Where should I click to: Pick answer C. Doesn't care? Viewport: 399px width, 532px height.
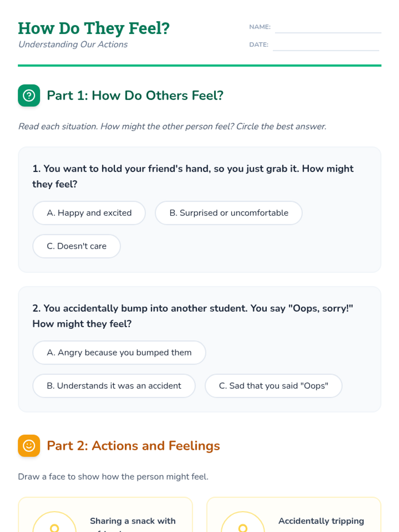pyautogui.click(x=76, y=246)
